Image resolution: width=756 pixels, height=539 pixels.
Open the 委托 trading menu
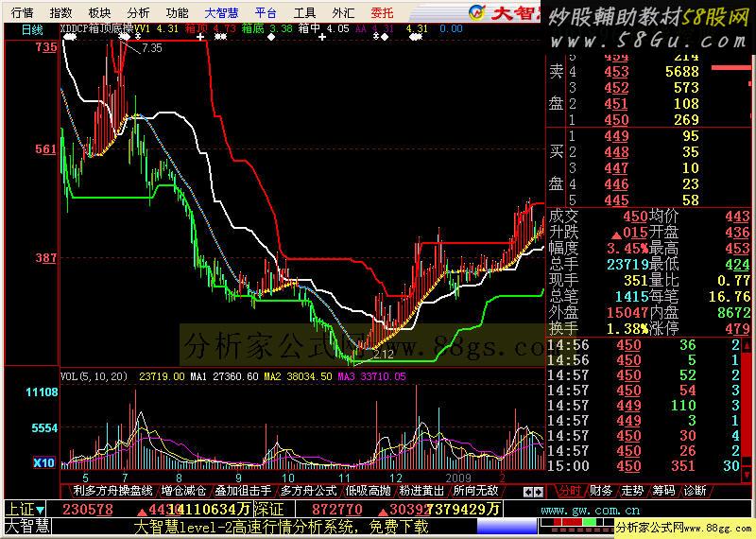[x=383, y=12]
